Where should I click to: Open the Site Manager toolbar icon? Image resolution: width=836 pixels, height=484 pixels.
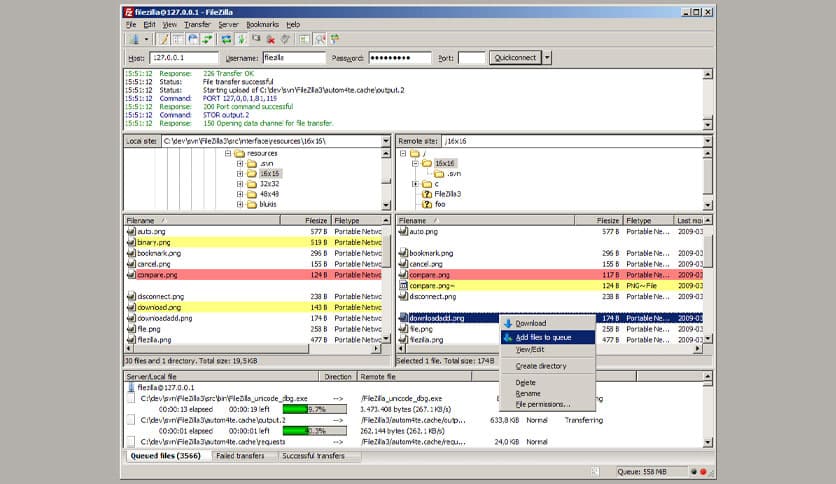coord(134,39)
